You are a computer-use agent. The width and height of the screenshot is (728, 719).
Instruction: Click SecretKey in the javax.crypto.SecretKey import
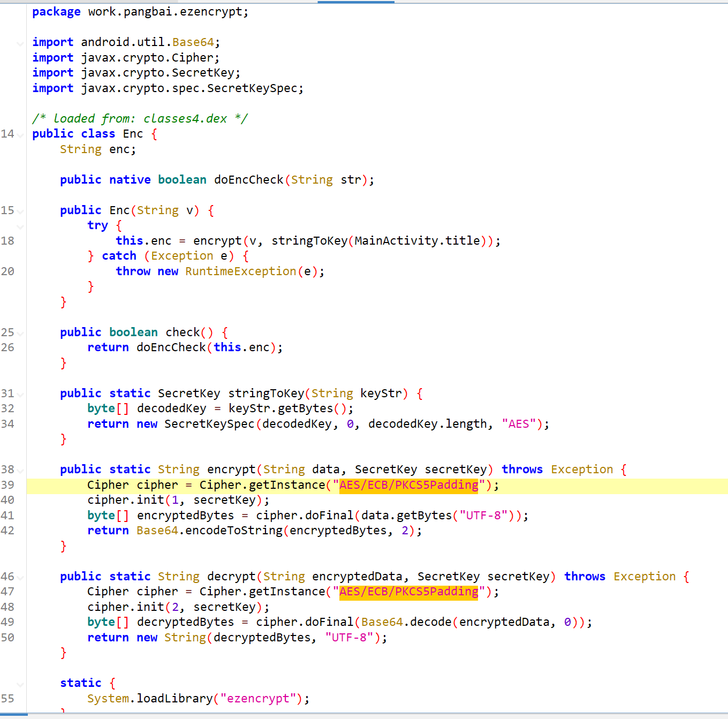[203, 73]
